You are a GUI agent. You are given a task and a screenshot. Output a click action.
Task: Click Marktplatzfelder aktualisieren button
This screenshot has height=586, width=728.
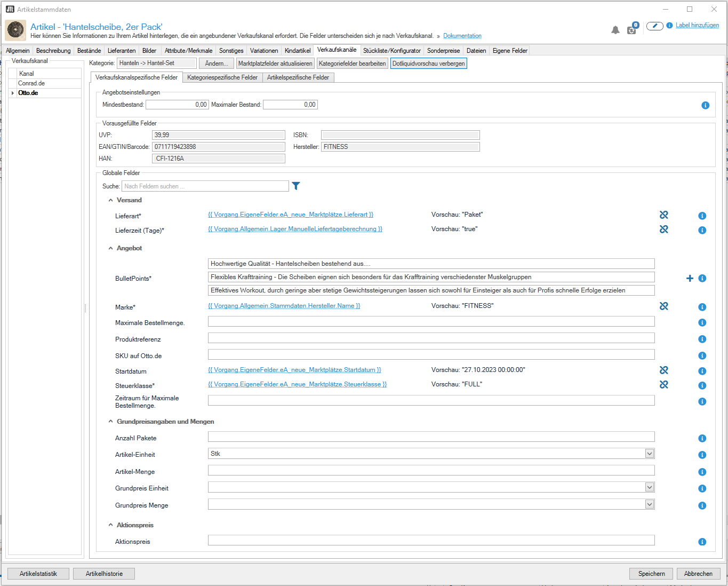click(x=275, y=64)
